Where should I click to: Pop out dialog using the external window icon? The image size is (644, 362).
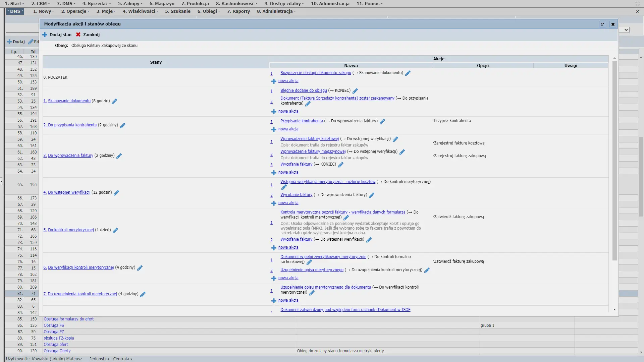point(602,24)
